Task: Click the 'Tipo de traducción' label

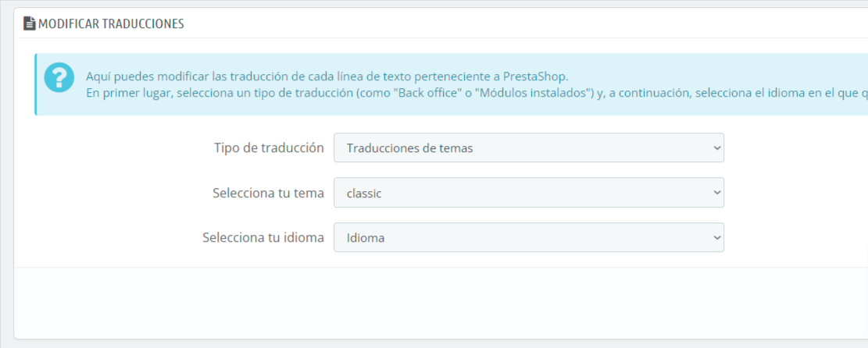Action: tap(269, 147)
